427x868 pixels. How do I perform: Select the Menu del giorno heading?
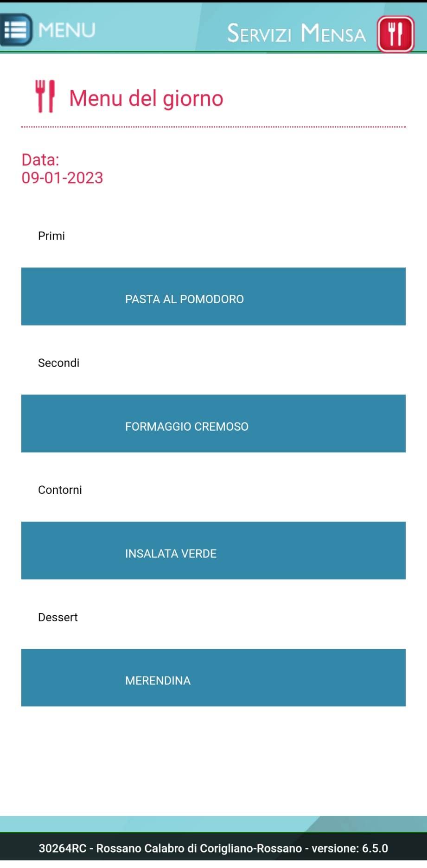pyautogui.click(x=146, y=98)
